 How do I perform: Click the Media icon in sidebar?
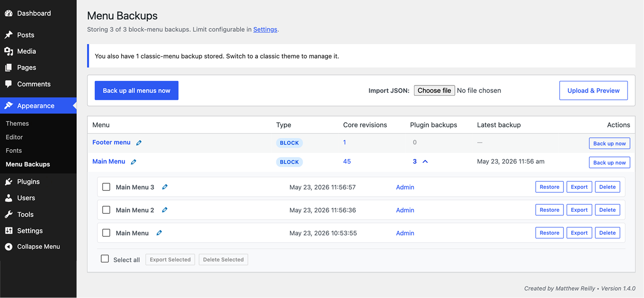coord(9,51)
